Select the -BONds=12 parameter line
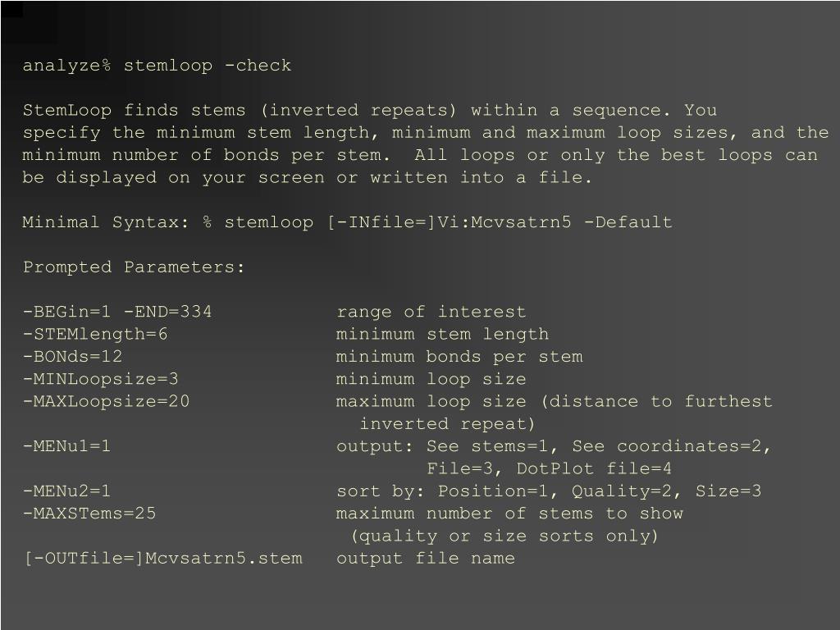This screenshot has width=840, height=630. 72,357
